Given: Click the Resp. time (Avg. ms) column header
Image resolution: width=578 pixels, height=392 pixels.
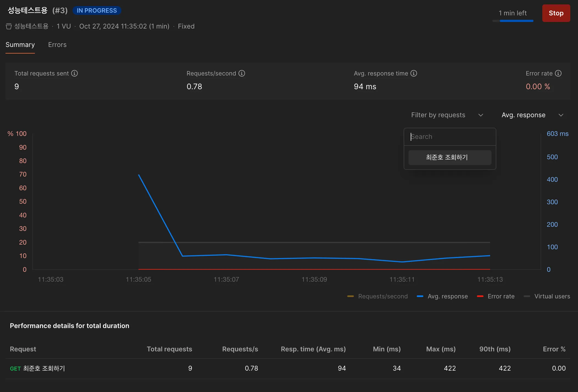Looking at the screenshot, I should [x=313, y=349].
